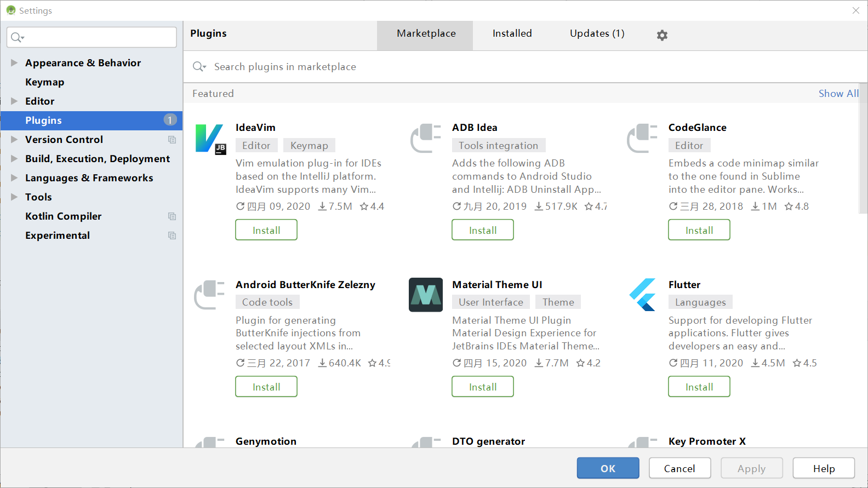Open the CodeGlance plugin title
868x488 pixels.
[698, 128]
